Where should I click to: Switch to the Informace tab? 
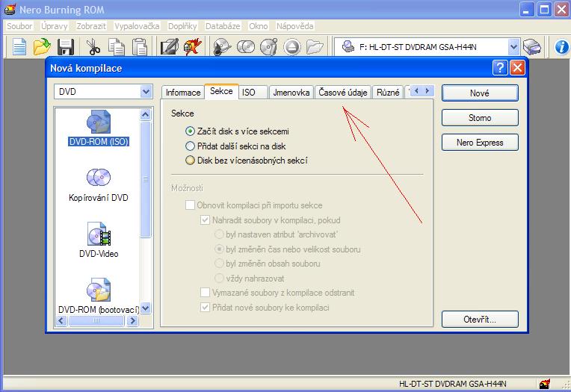click(x=183, y=93)
